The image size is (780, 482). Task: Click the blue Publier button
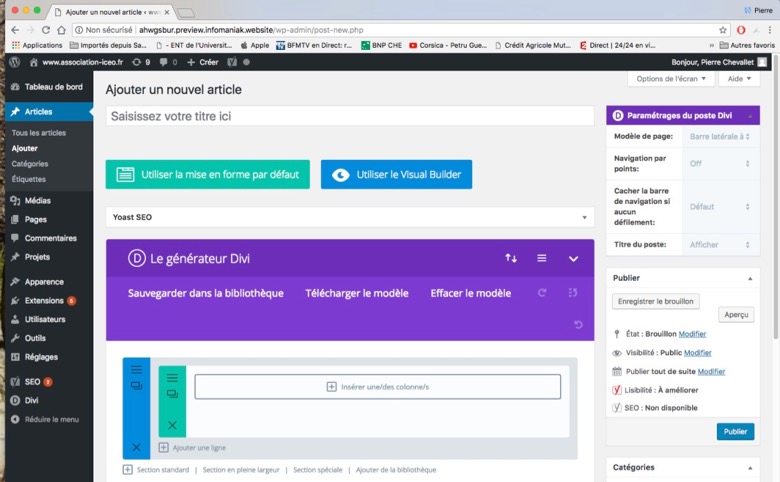point(735,431)
